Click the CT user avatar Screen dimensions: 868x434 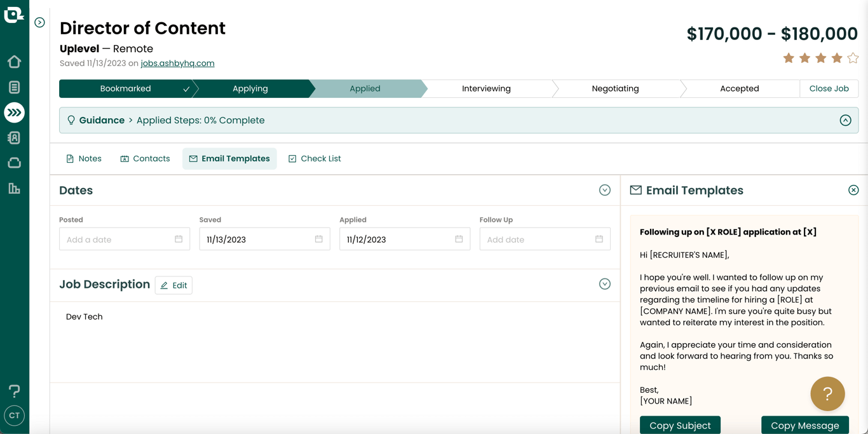(x=14, y=416)
